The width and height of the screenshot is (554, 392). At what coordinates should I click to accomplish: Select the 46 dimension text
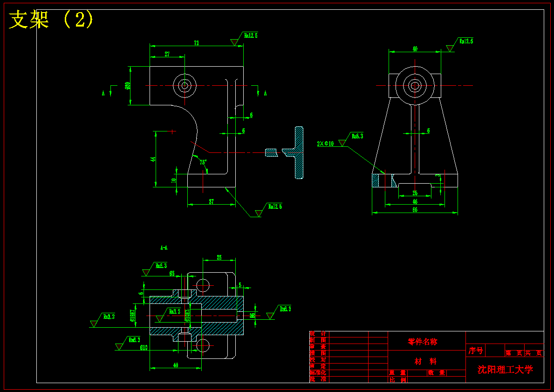coord(415,201)
